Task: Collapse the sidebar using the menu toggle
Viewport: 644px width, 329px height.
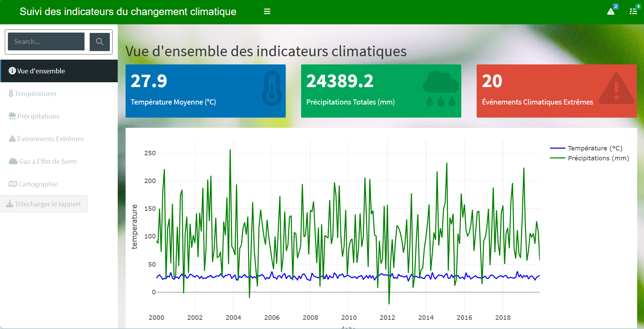Action: tap(267, 11)
